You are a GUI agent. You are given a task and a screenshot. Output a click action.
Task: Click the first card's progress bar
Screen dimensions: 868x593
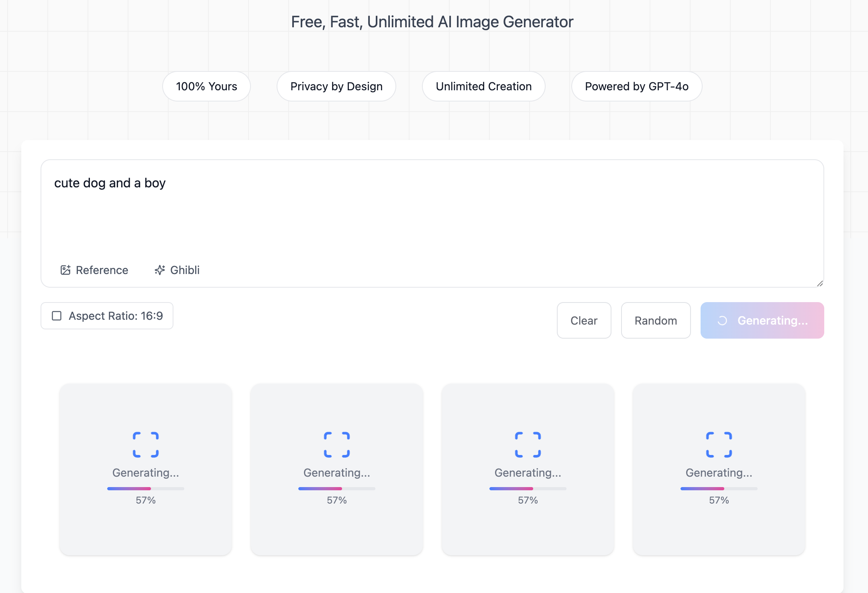tap(146, 489)
